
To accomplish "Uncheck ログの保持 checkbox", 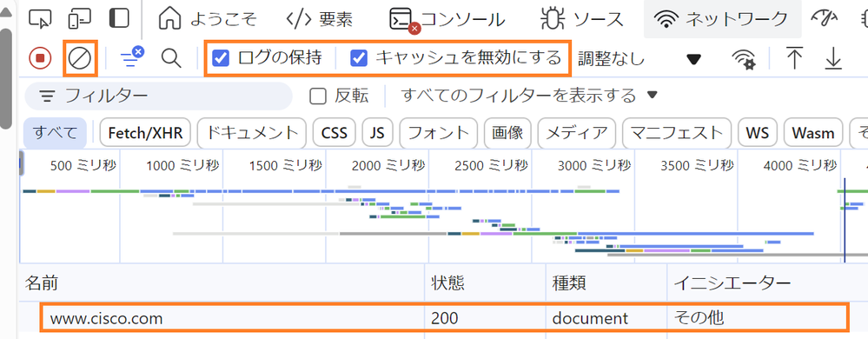I will pyautogui.click(x=221, y=57).
